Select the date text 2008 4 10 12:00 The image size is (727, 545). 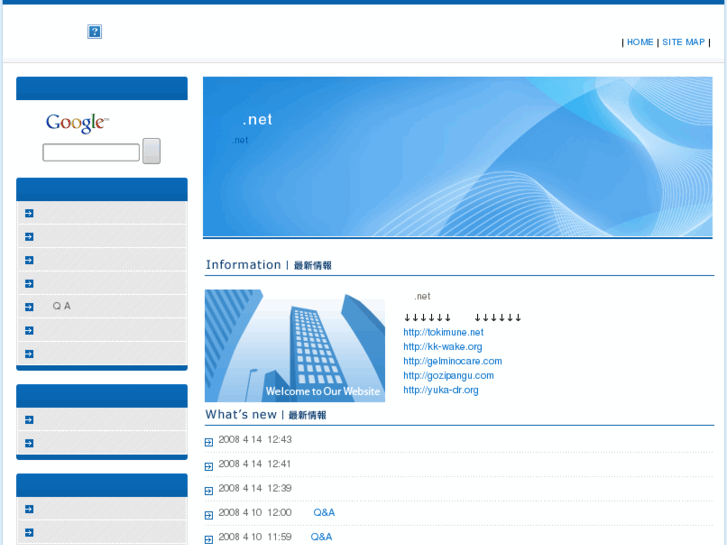pos(255,513)
